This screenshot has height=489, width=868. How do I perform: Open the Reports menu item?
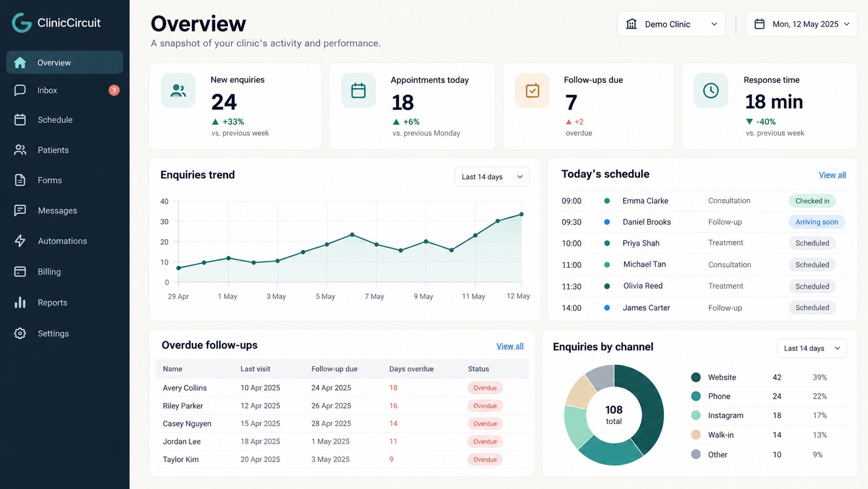click(x=65, y=302)
